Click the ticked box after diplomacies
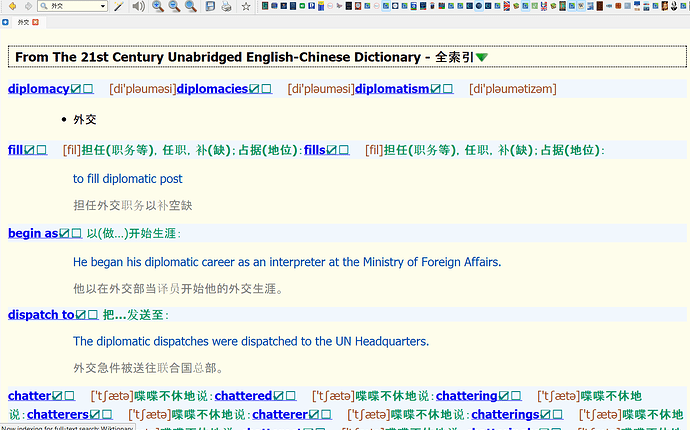 254,88
